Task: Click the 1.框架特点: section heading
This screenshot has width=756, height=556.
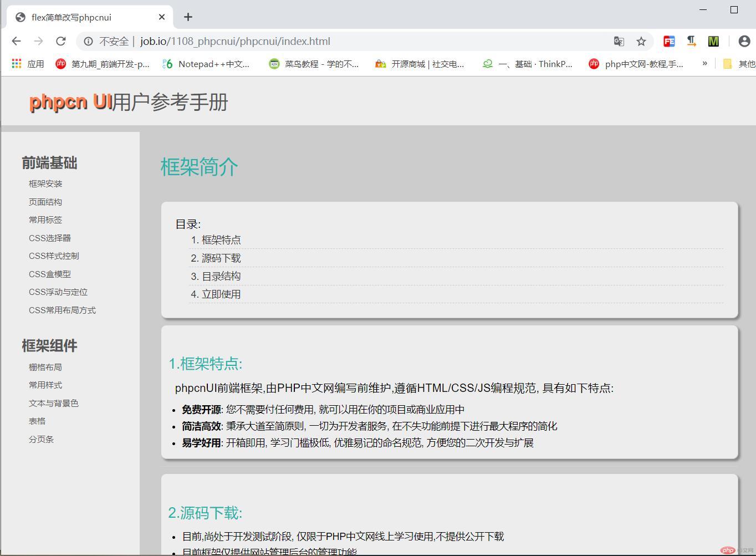Action: 206,363
